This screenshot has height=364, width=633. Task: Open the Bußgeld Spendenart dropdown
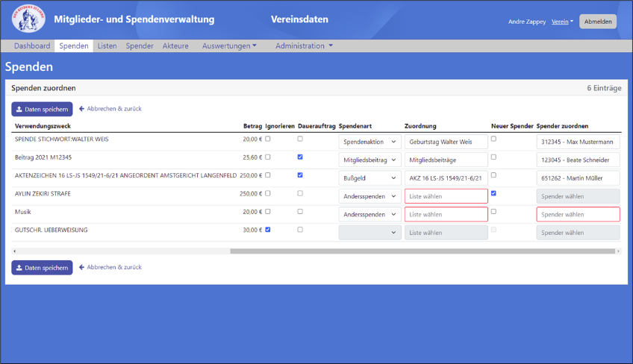point(369,178)
